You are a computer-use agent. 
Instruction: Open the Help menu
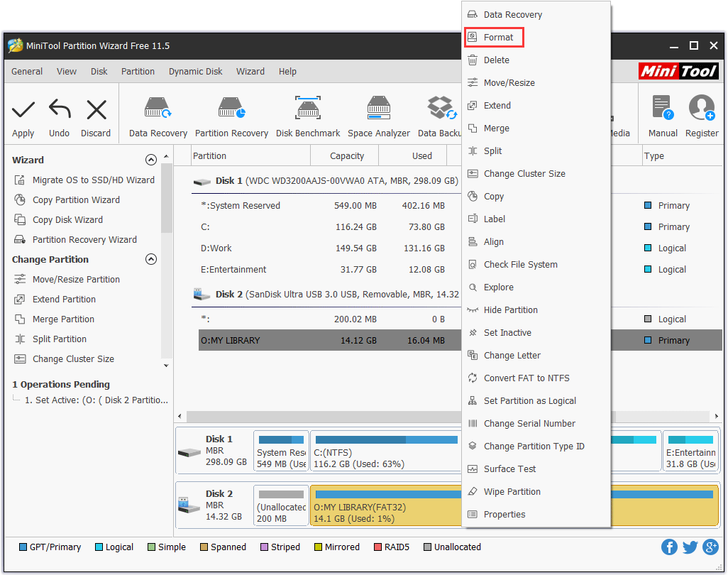point(287,72)
